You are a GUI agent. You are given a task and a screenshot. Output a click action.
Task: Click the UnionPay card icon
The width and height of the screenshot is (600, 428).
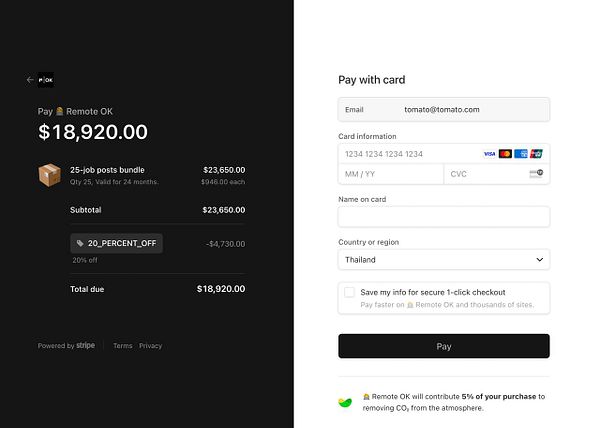click(x=537, y=154)
